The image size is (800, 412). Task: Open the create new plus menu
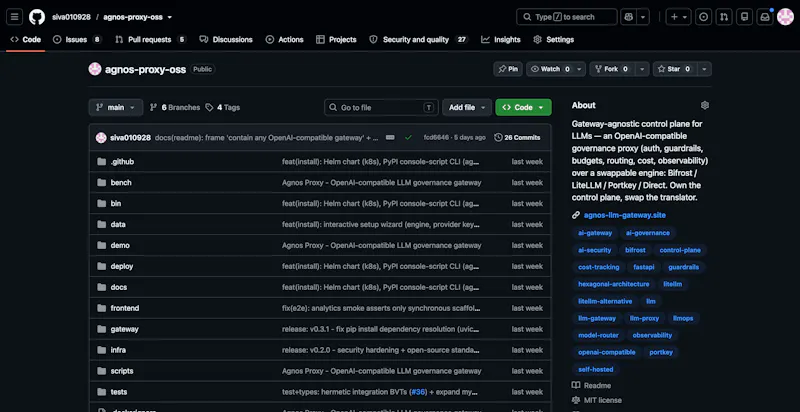679,17
